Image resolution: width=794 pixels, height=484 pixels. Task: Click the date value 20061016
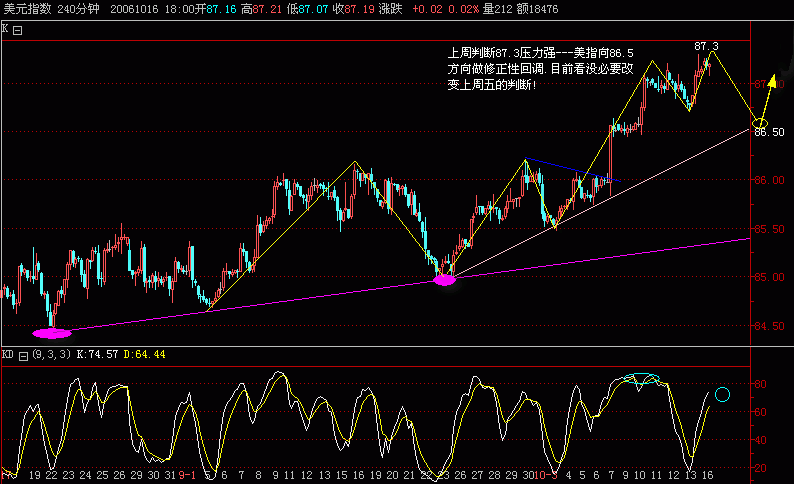[x=134, y=9]
